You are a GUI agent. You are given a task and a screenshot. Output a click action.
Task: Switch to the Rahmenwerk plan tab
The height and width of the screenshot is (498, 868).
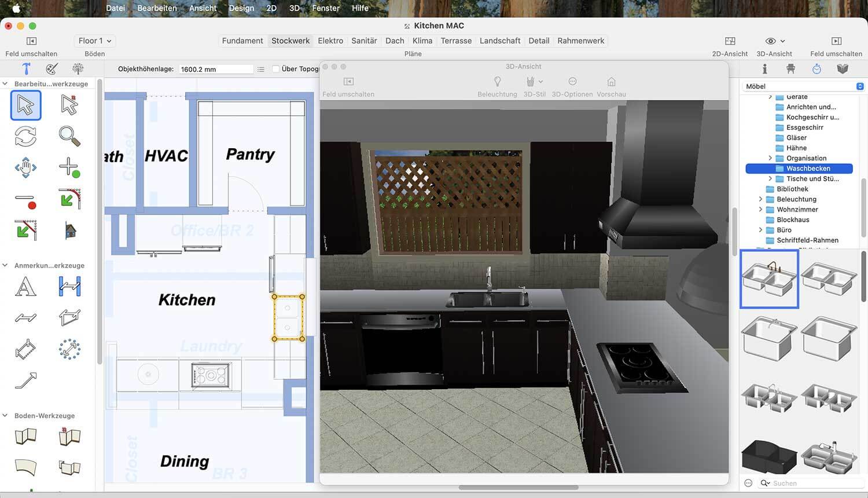pyautogui.click(x=581, y=41)
